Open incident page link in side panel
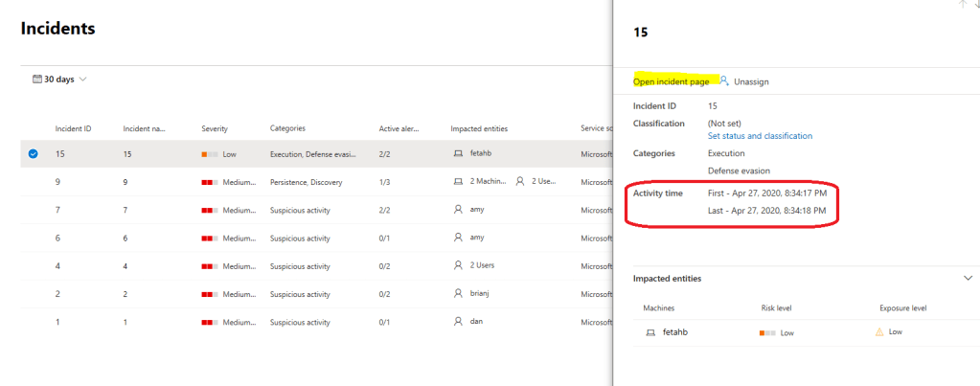980x386 pixels. tap(671, 81)
